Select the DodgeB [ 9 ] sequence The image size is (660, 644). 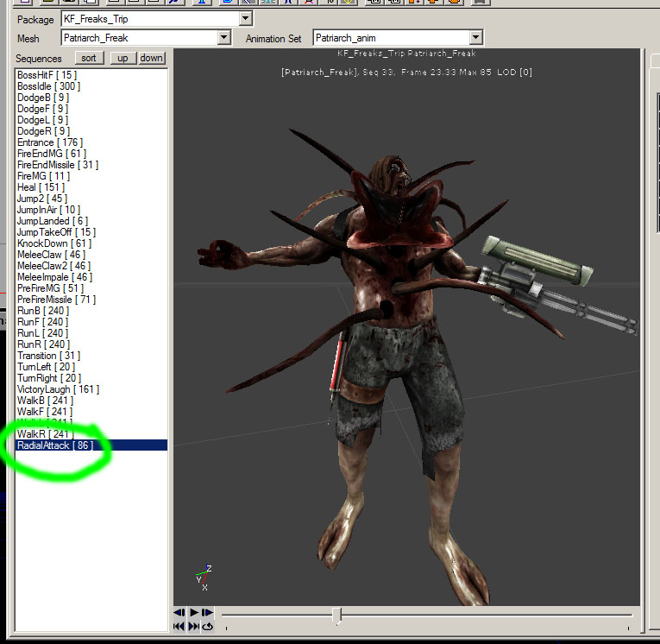pos(91,98)
